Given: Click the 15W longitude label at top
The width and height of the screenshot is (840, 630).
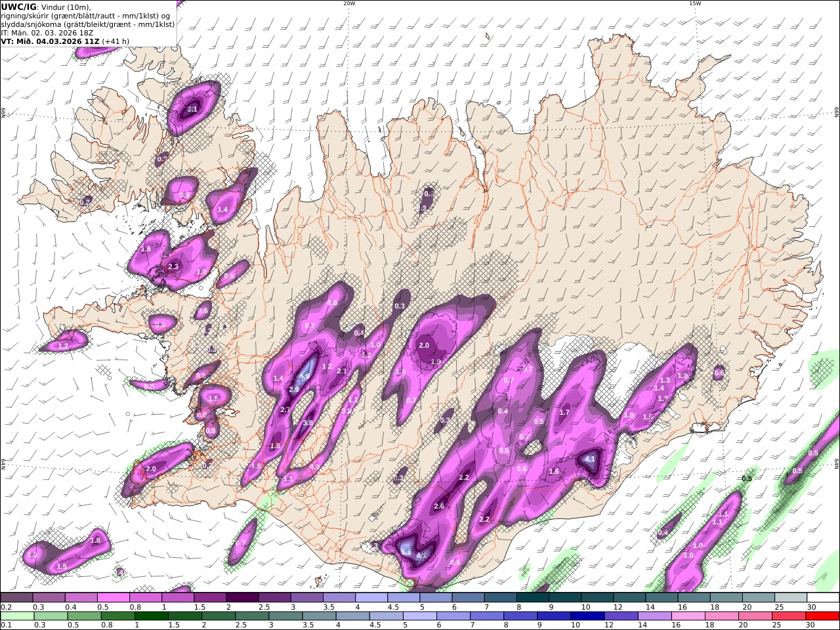Looking at the screenshot, I should (x=694, y=3).
